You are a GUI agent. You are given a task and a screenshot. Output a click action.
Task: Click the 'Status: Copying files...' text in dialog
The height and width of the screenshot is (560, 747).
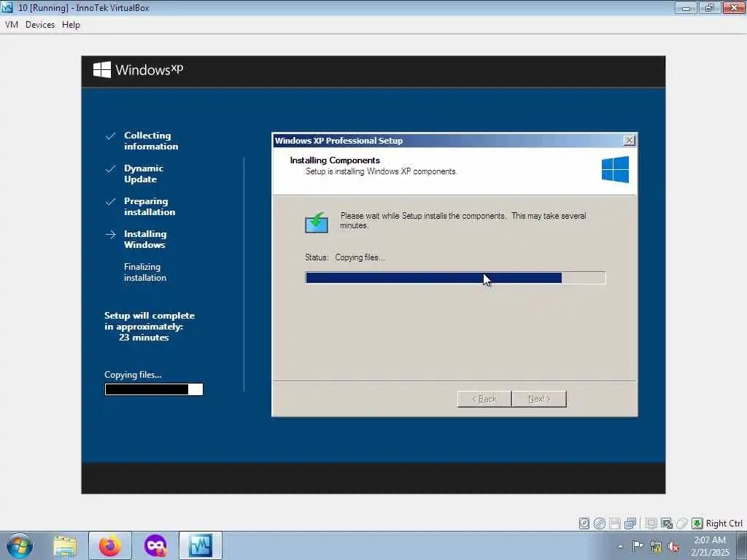pos(344,257)
